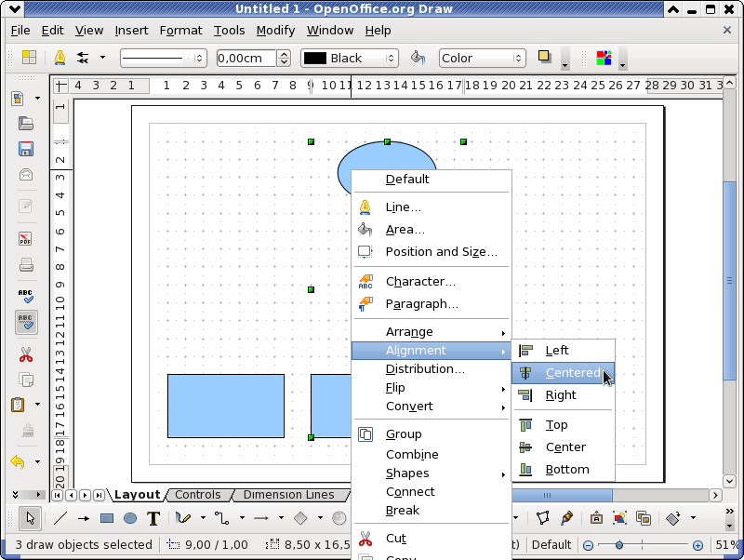This screenshot has width=744, height=560.
Task: Click the Paste clipboard icon
Action: 18,405
